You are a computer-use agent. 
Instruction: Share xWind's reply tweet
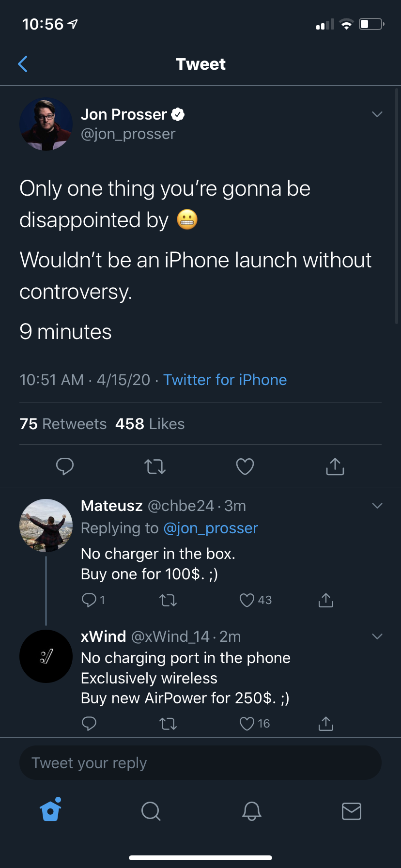click(326, 724)
